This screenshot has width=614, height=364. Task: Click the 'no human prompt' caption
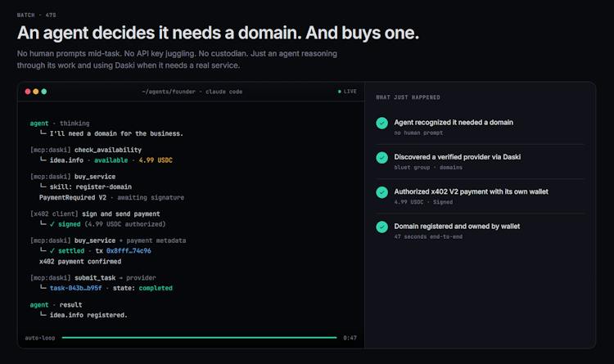418,133
